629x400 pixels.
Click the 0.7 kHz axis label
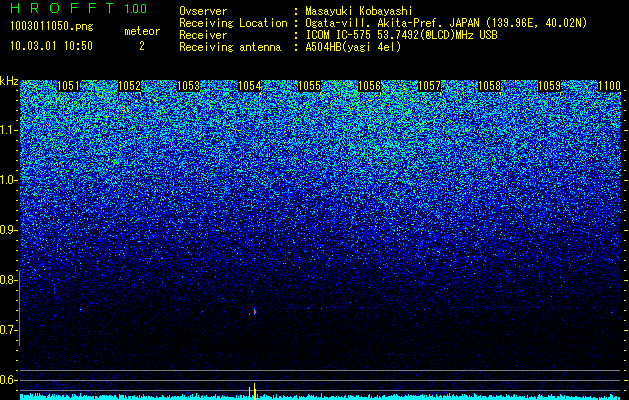tap(9, 330)
